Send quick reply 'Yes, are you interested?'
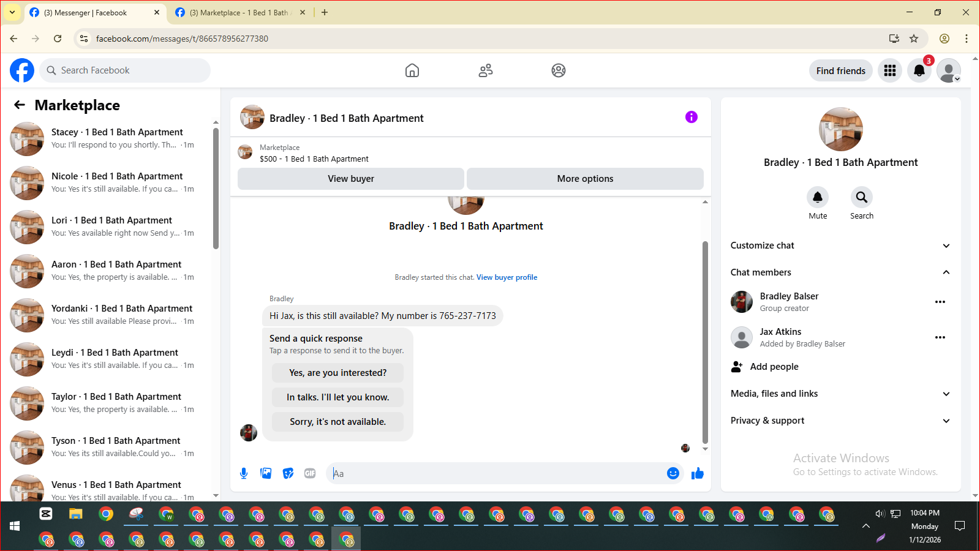This screenshot has width=980, height=551. (337, 373)
